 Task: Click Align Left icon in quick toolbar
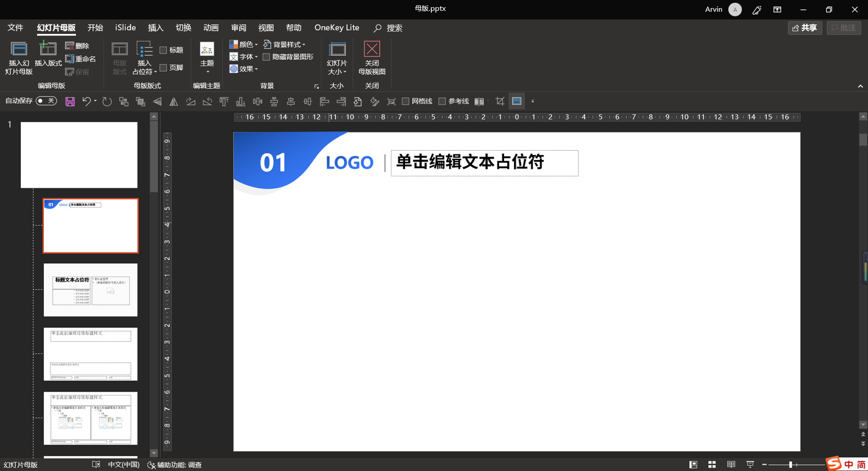[324, 101]
